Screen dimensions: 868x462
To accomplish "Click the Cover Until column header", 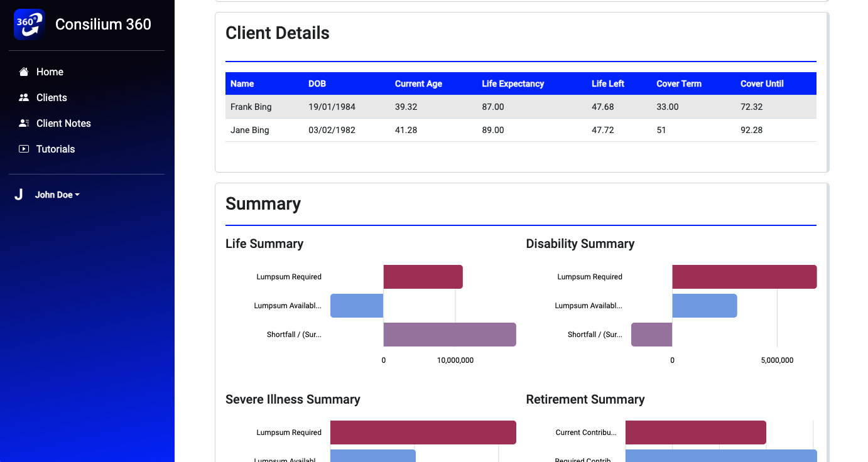I will pyautogui.click(x=762, y=83).
